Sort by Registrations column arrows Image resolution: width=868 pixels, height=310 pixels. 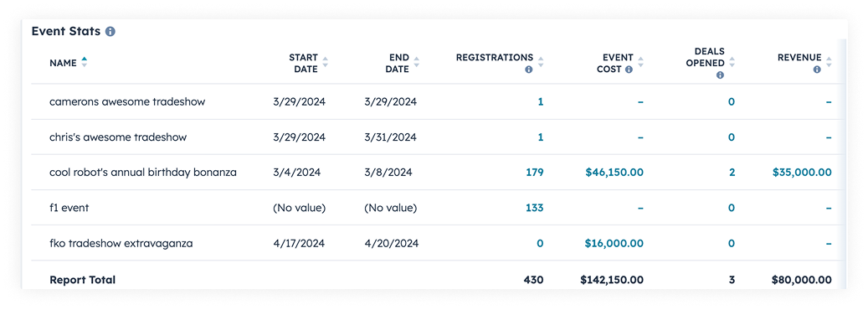pyautogui.click(x=541, y=62)
